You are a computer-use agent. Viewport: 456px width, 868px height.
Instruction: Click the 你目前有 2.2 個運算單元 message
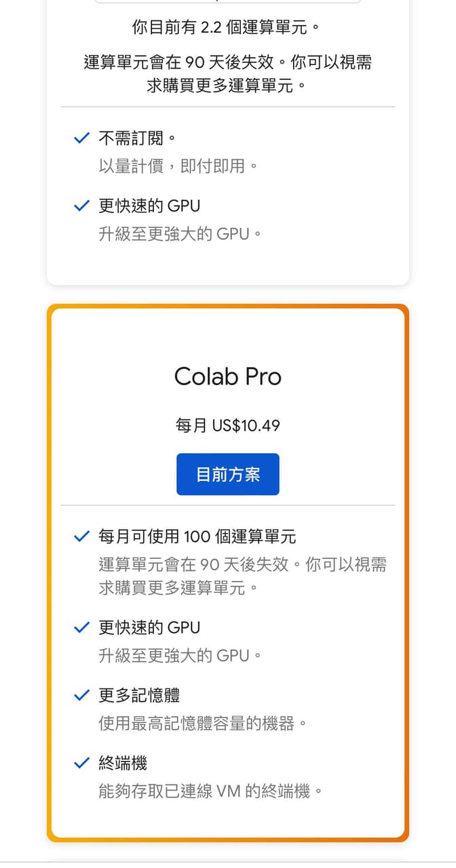pyautogui.click(x=227, y=26)
